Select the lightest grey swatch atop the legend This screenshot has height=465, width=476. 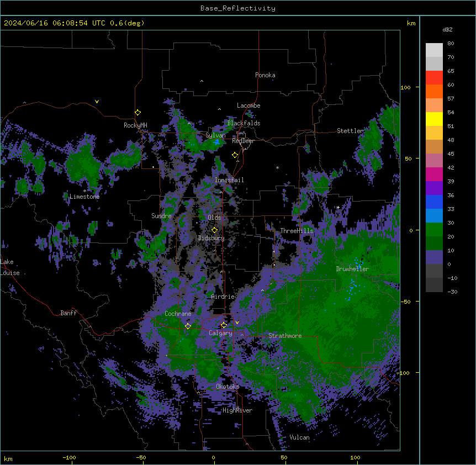pyautogui.click(x=434, y=50)
